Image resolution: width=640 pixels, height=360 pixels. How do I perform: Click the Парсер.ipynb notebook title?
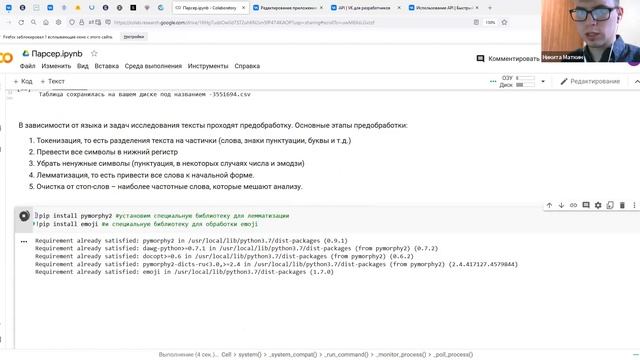coord(57,53)
